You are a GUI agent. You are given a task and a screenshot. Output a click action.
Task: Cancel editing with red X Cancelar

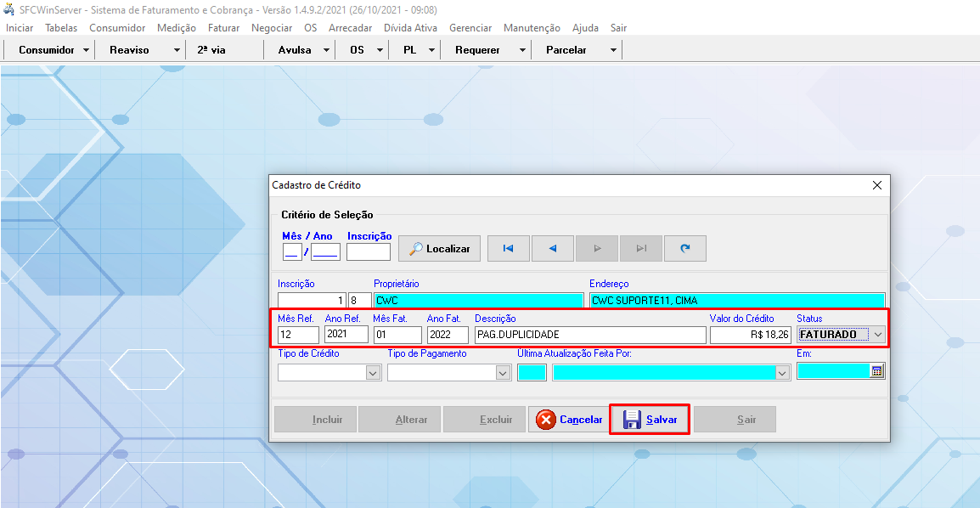pyautogui.click(x=568, y=420)
